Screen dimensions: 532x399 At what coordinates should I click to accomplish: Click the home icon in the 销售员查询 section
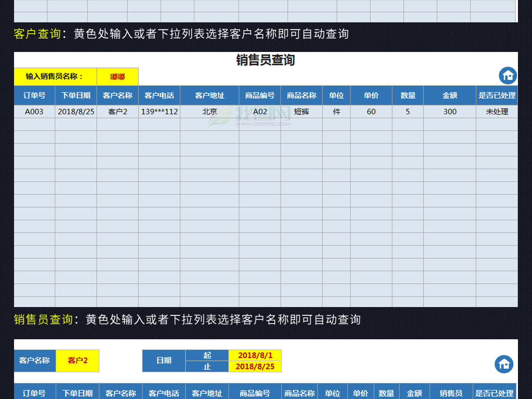point(508,76)
